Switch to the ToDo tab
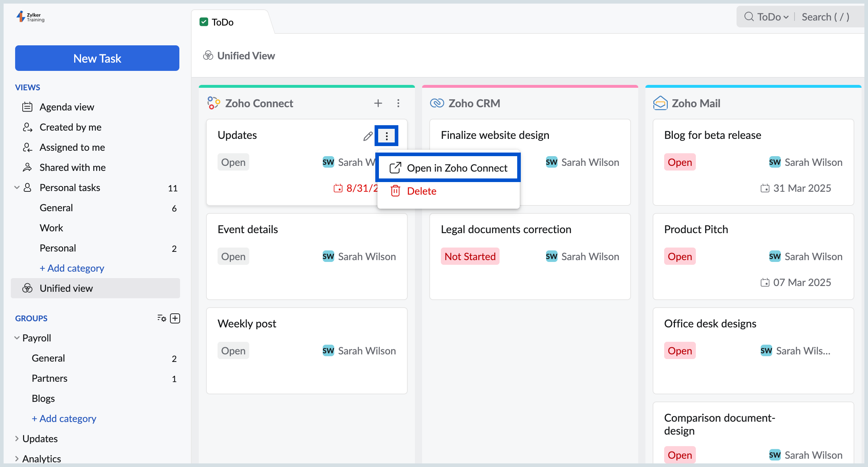Image resolution: width=868 pixels, height=467 pixels. pos(223,22)
